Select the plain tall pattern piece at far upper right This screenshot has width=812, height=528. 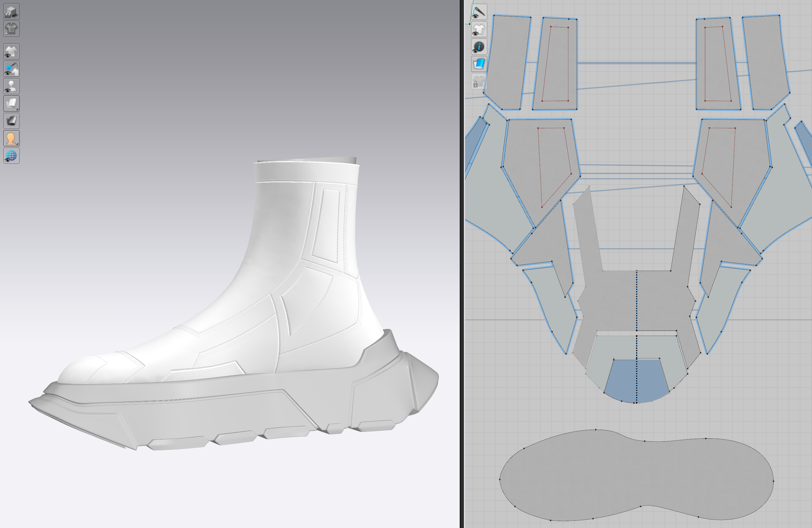[x=766, y=63]
